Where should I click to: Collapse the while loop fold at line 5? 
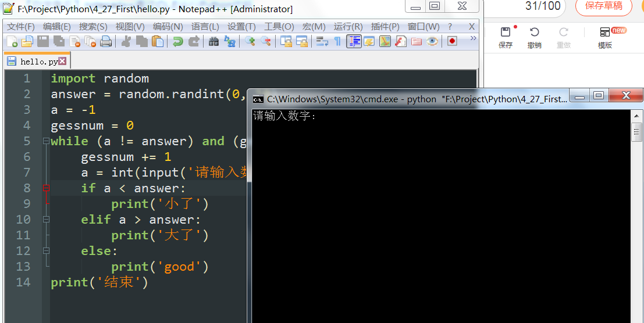[46, 141]
